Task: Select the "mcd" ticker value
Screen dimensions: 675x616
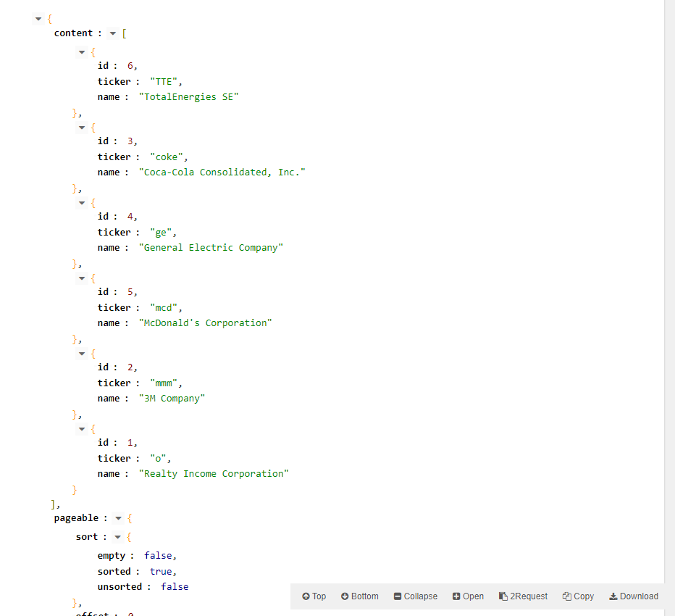Action: 164,308
